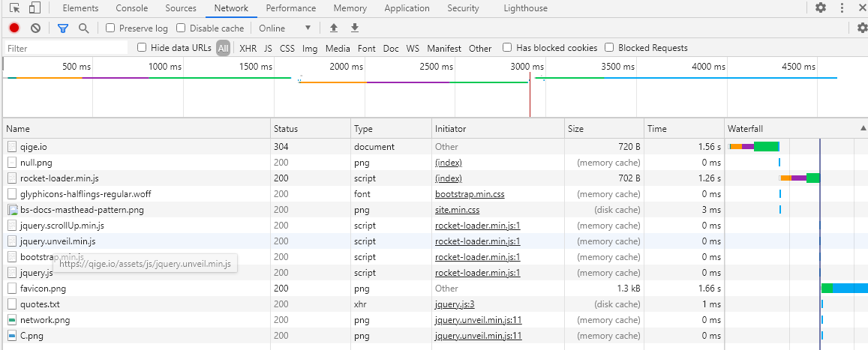868x350 pixels.
Task: Toggle the device toolbar icon
Action: (35, 8)
